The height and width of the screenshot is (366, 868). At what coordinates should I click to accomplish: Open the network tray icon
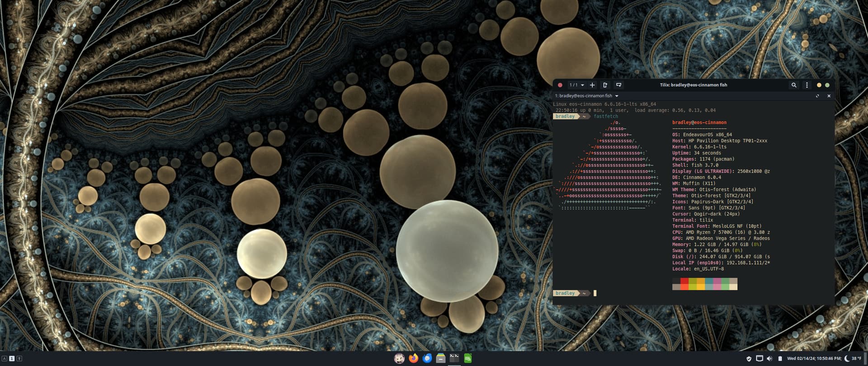tap(759, 359)
